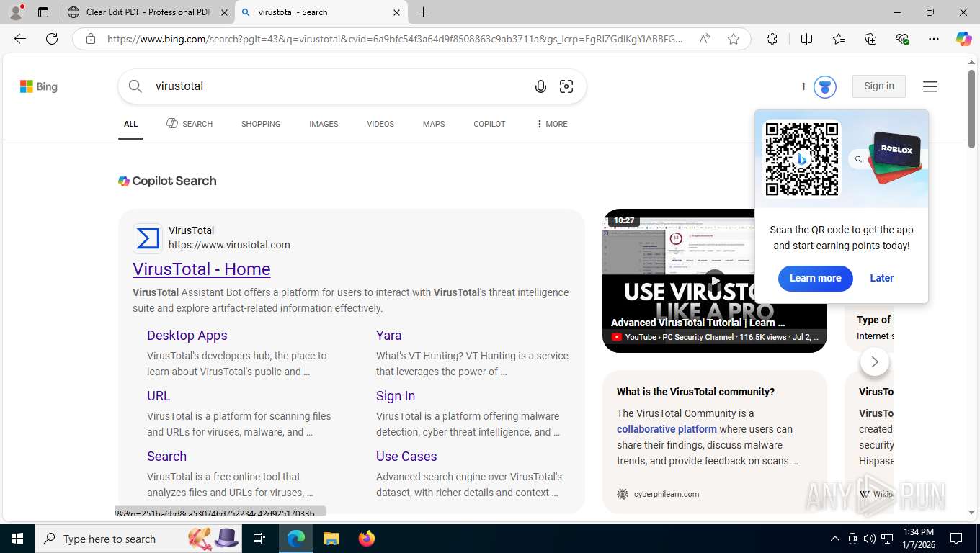980x553 pixels.
Task: Switch to the SHOPPING tab
Action: pos(261,124)
